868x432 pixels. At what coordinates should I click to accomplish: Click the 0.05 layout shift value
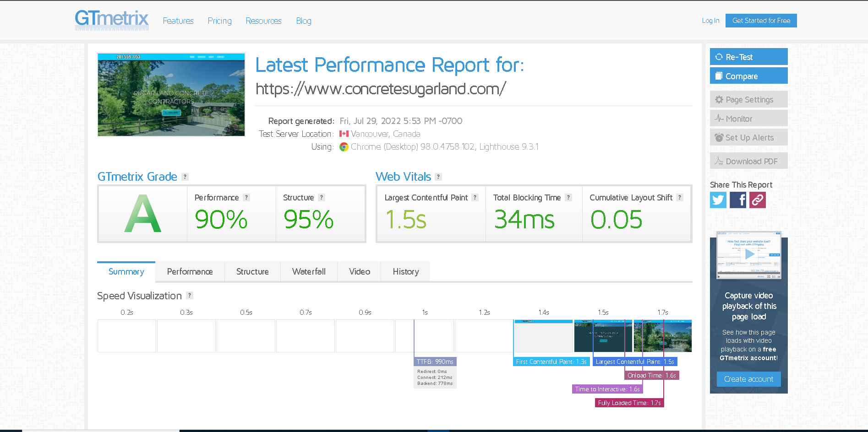click(617, 220)
